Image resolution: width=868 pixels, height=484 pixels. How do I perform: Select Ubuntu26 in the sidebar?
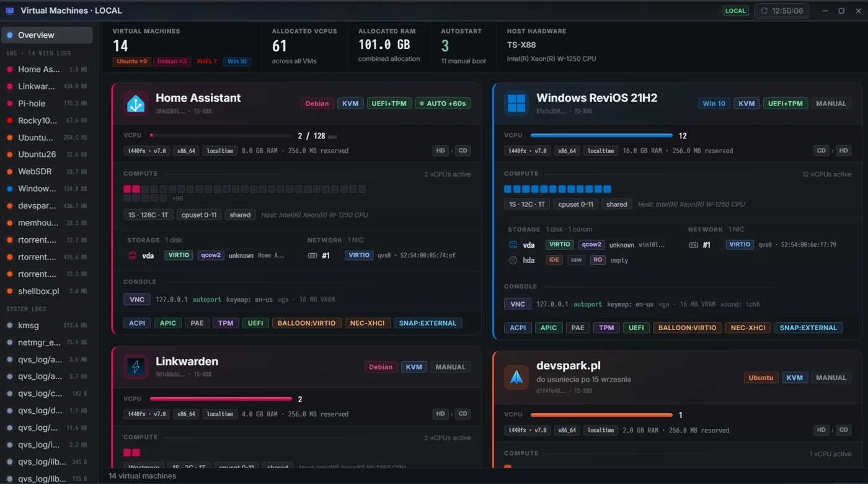[47, 155]
